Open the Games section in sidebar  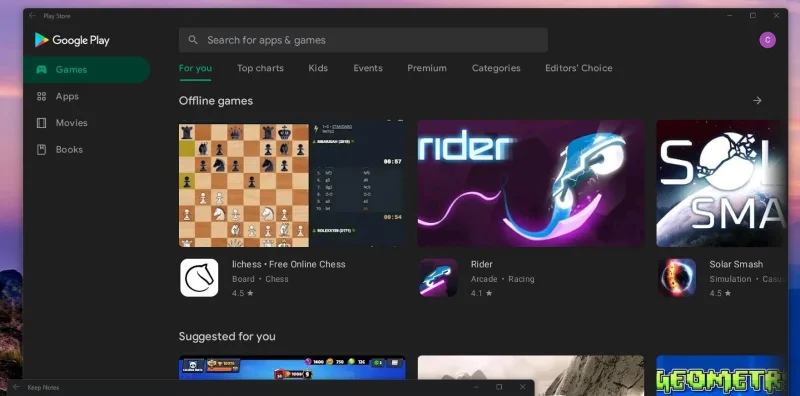point(87,70)
